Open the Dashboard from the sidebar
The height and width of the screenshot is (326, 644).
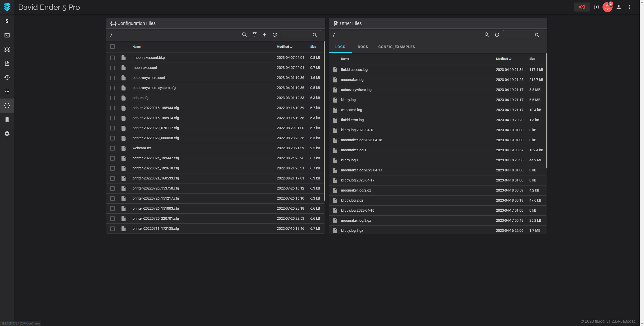click(7, 21)
